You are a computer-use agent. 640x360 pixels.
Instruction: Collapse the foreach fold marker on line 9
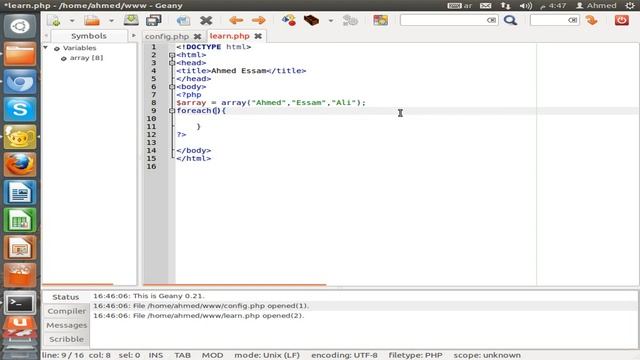click(x=172, y=111)
